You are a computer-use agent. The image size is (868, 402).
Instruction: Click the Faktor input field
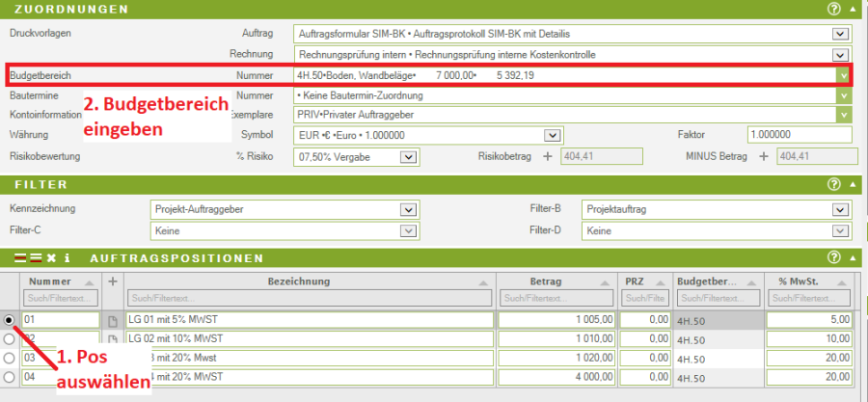pyautogui.click(x=799, y=135)
